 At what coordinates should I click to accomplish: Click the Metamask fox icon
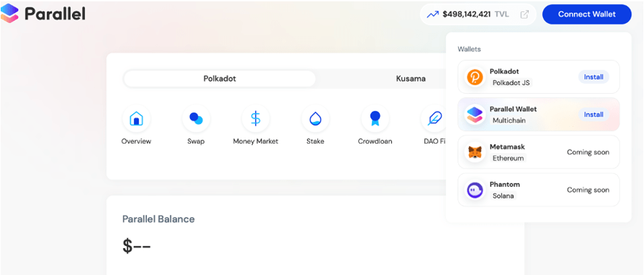pyautogui.click(x=475, y=152)
